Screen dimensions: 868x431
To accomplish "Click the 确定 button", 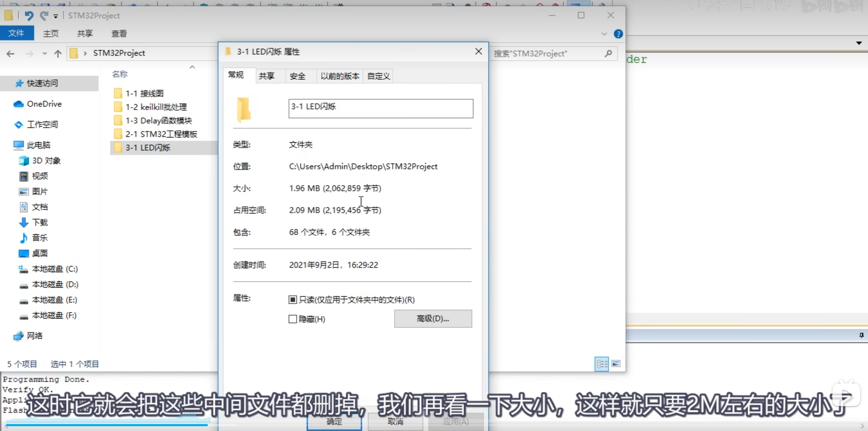I will (334, 422).
